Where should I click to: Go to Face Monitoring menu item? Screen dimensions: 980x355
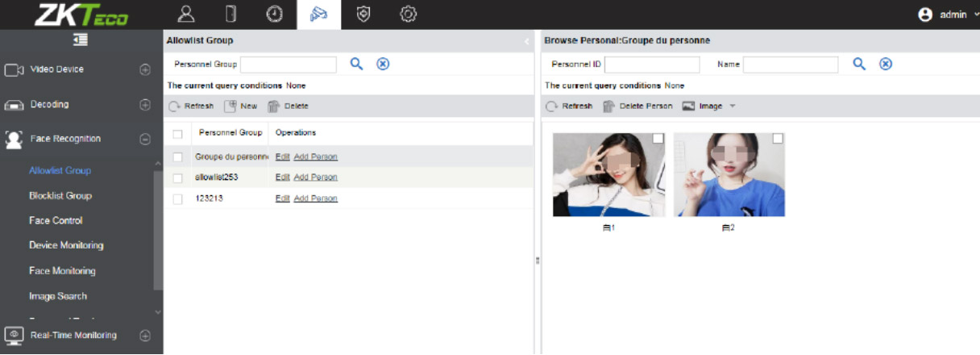coord(62,271)
